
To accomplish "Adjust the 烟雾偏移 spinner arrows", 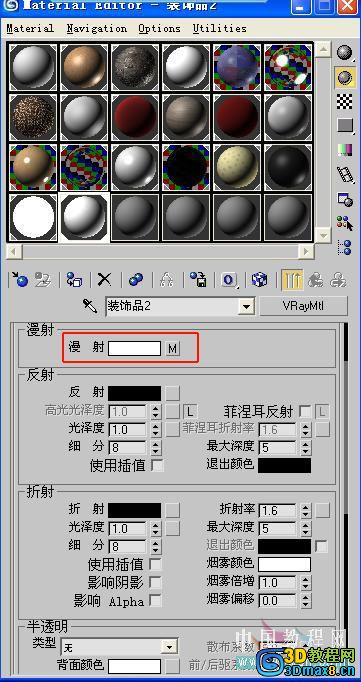I will tap(306, 601).
